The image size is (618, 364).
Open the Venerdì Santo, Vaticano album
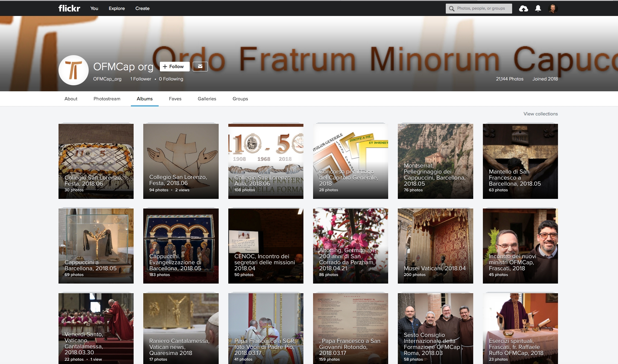[x=96, y=328]
